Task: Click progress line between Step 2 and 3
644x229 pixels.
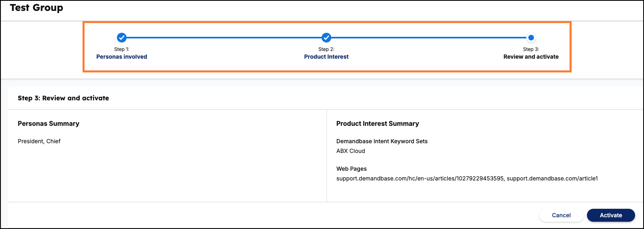Action: [429, 38]
